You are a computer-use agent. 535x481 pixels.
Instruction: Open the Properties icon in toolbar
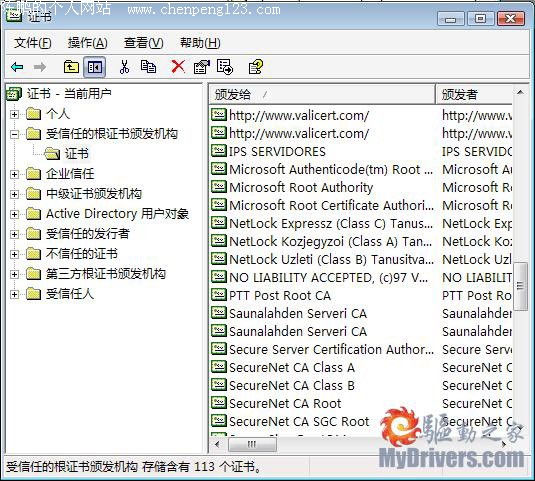coord(202,67)
